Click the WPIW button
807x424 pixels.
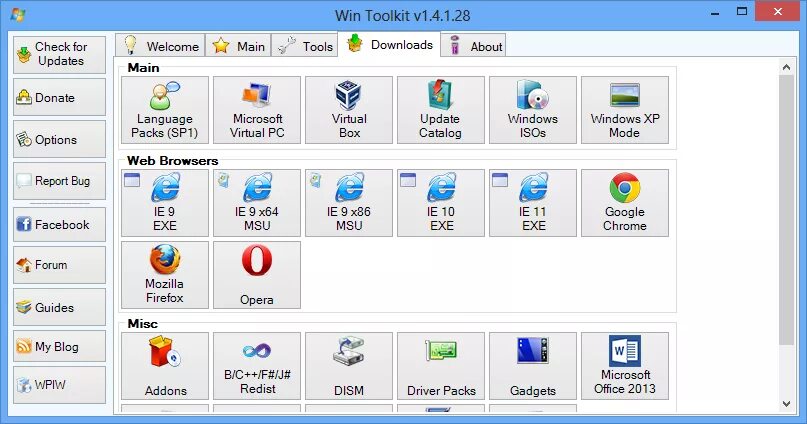(59, 385)
